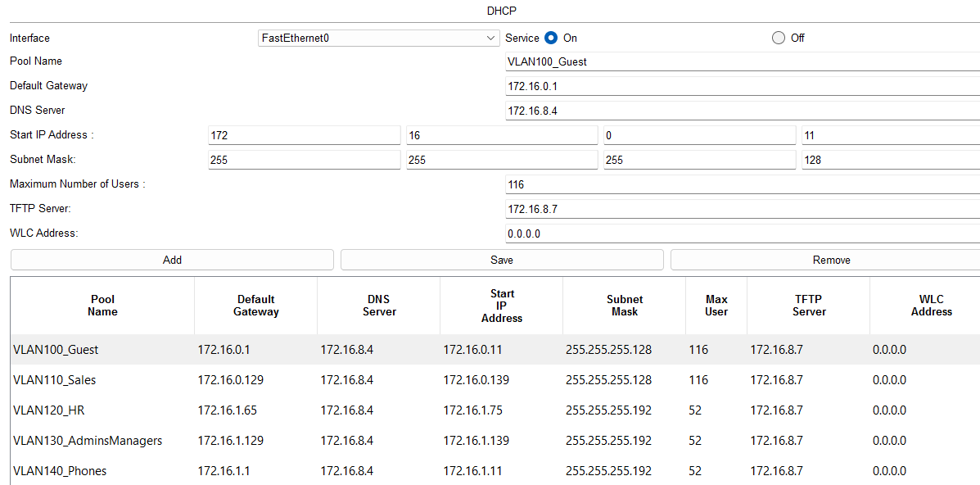Click the Start IP Address column header
The image size is (980, 485).
click(x=501, y=306)
